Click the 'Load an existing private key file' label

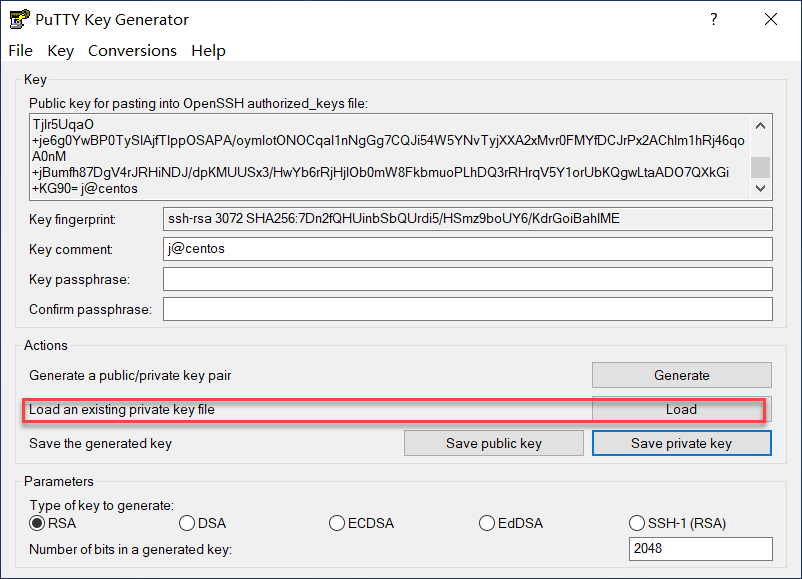122,409
